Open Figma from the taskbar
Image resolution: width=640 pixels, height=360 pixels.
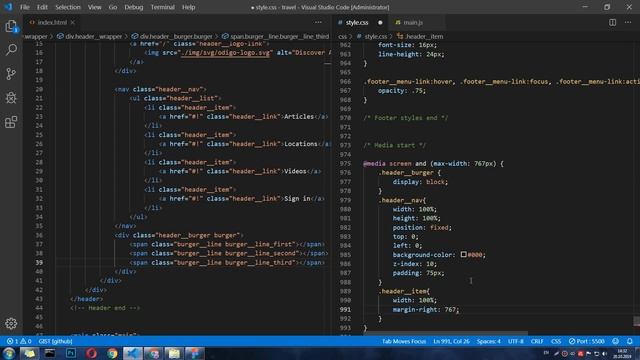point(195,353)
